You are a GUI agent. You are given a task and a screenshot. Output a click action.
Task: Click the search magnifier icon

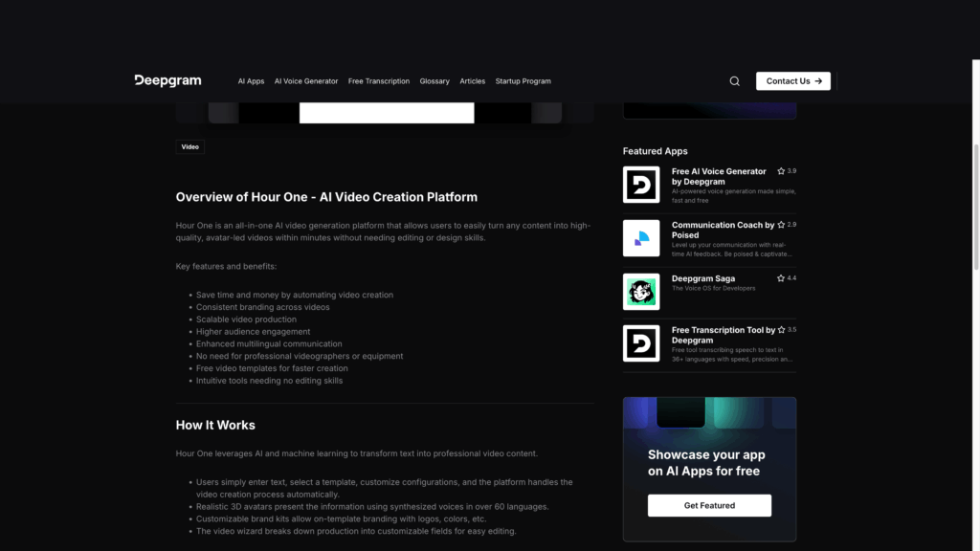coord(734,81)
